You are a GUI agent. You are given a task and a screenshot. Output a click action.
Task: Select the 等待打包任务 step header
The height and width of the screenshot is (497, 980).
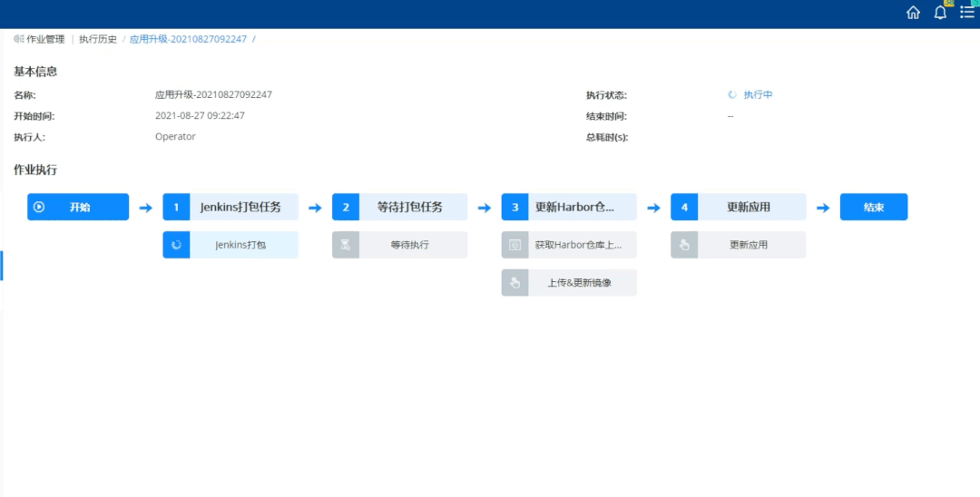pos(400,207)
